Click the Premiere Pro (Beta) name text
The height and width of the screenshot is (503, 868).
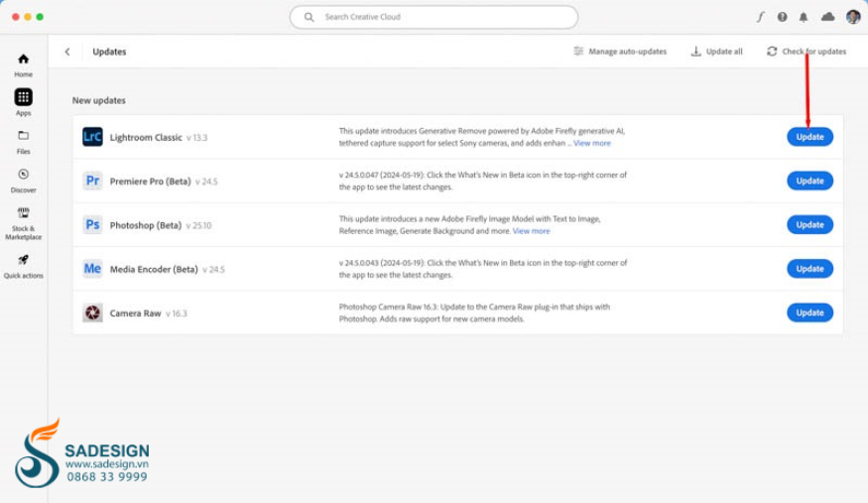point(150,181)
